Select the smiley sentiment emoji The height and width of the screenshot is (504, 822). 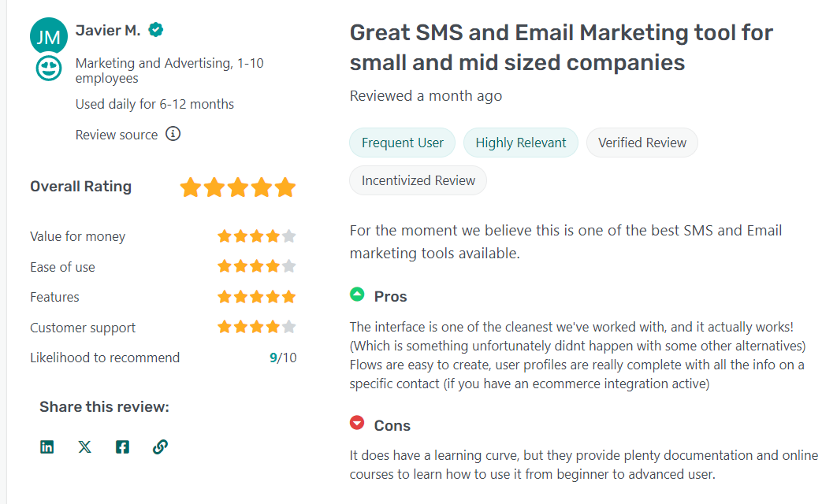pyautogui.click(x=48, y=68)
